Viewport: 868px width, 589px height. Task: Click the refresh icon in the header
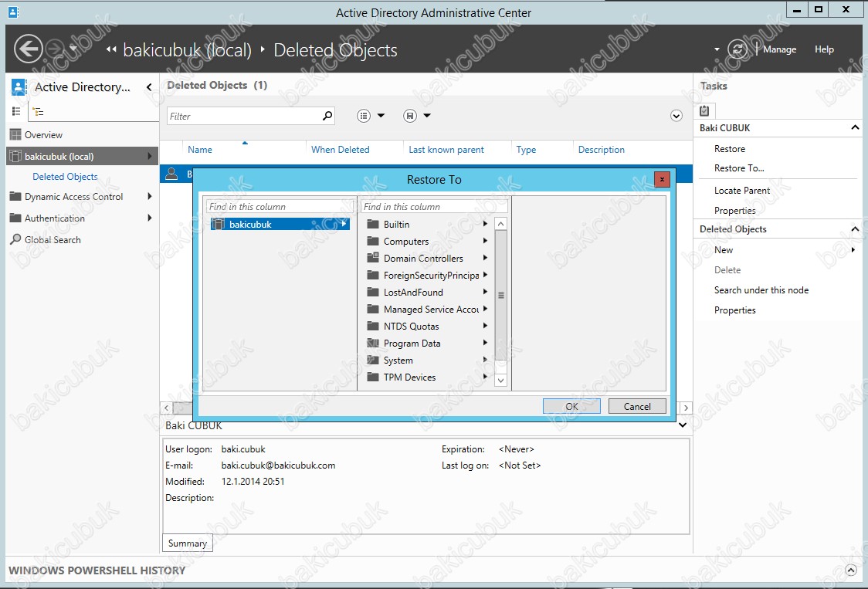737,49
